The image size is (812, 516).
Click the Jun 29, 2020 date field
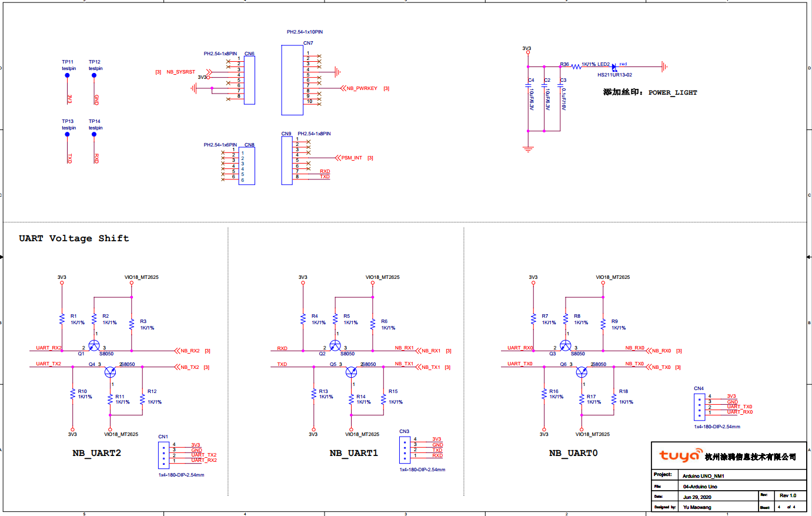697,497
